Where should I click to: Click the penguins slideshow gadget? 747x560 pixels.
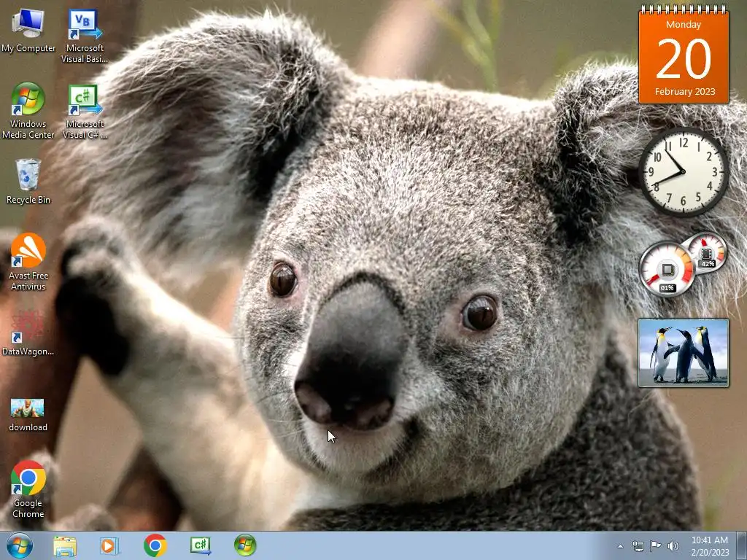[x=683, y=353]
